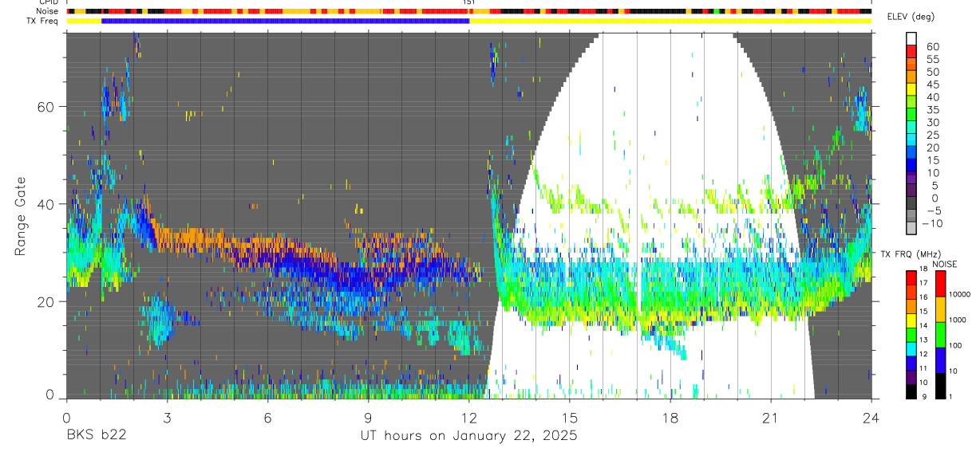Click the 21 tick label on the UT hours axis
980x452 pixels.
click(771, 419)
